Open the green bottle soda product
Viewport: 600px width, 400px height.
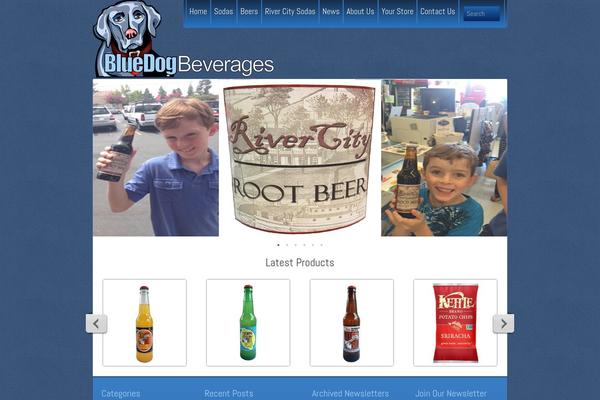(248, 323)
